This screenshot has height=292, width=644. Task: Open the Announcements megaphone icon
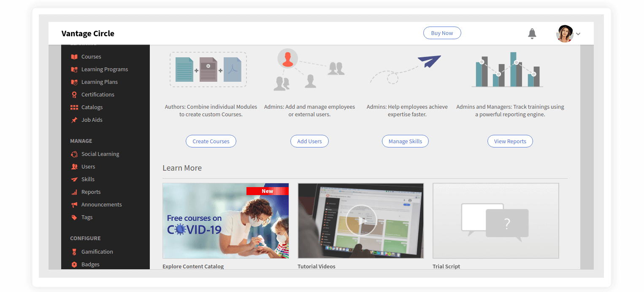pos(74,204)
